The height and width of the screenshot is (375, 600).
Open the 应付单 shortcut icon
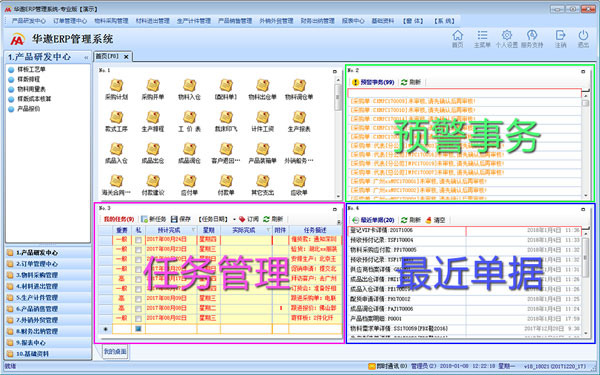[189, 185]
